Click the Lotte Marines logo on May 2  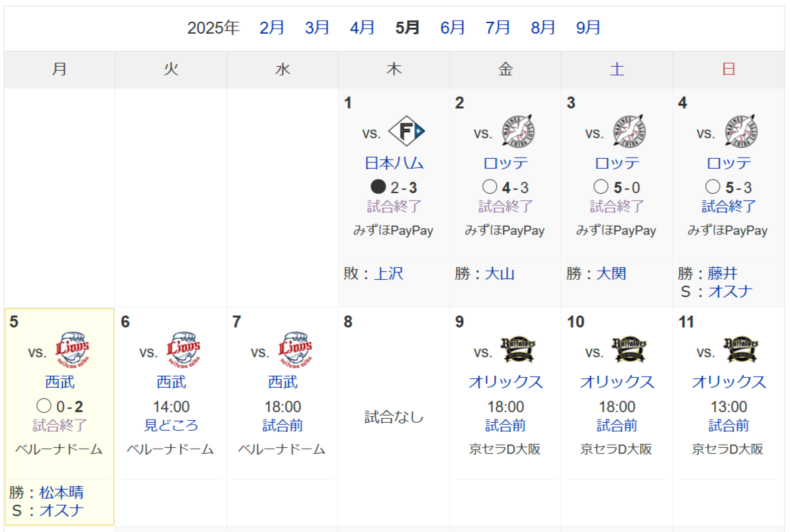(519, 132)
